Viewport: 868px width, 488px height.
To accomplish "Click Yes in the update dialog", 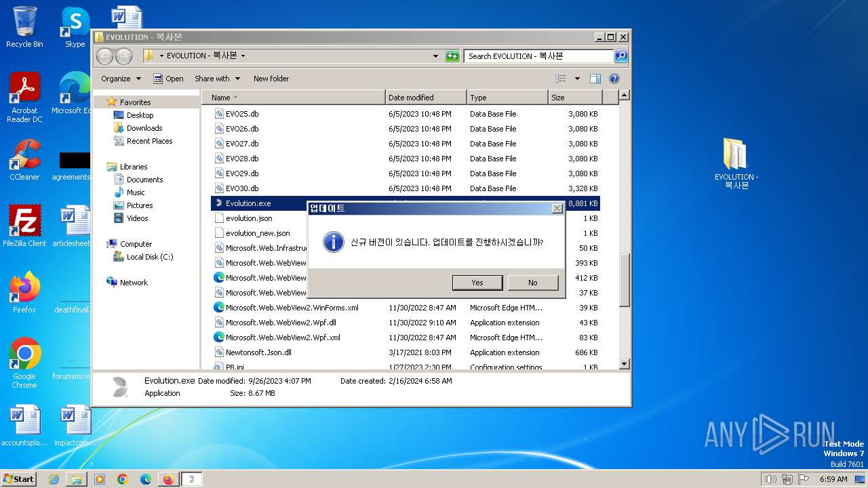I will 477,283.
